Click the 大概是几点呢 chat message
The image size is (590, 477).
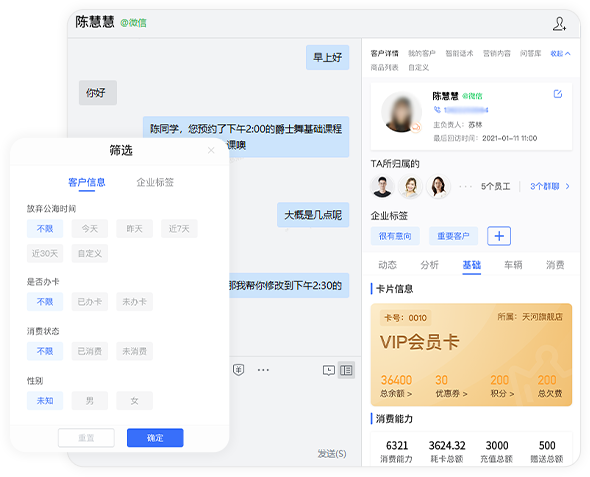click(x=313, y=215)
